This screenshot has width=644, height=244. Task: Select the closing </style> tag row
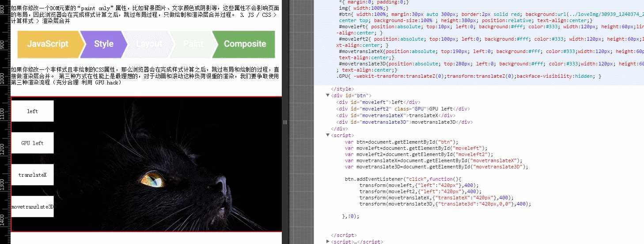coord(341,89)
